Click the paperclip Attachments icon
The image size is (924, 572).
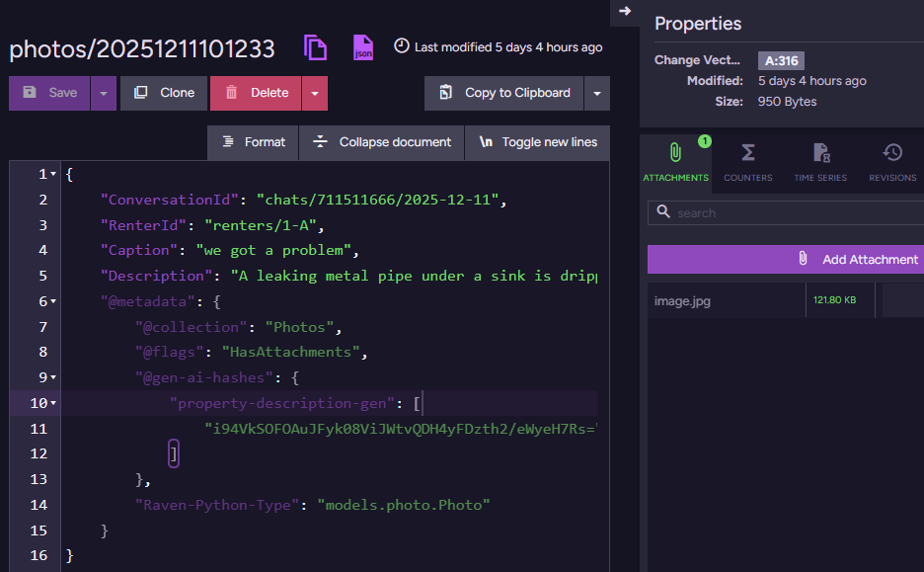[x=675, y=153]
